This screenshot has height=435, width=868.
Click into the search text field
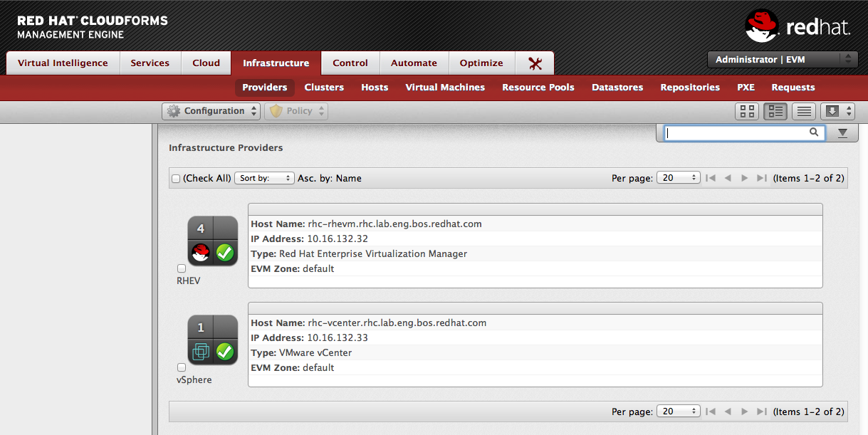(x=736, y=133)
